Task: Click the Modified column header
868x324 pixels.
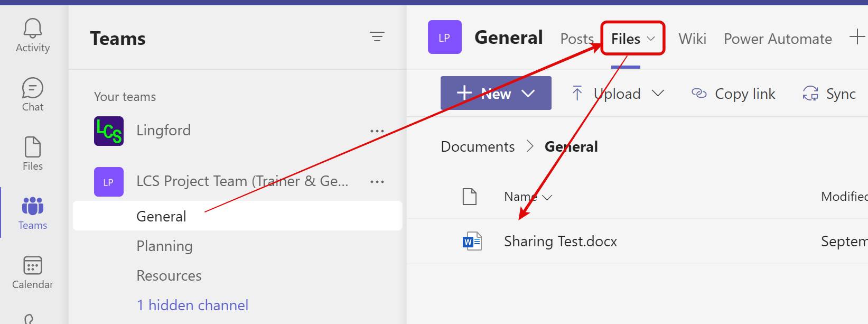Action: tap(844, 197)
